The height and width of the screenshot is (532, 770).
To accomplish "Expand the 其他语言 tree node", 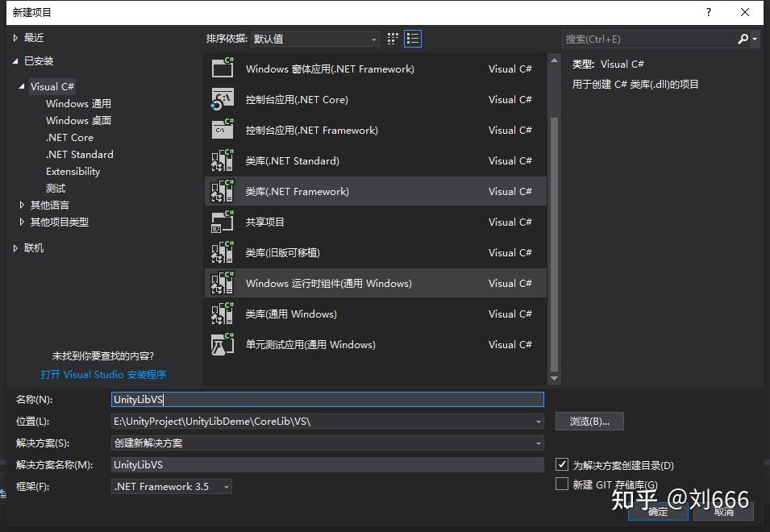I will tap(22, 205).
